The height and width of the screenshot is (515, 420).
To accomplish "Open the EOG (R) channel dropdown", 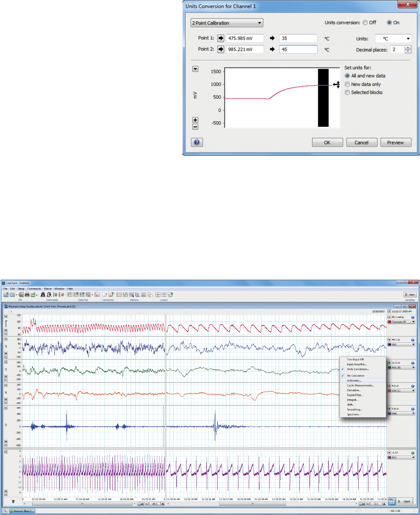I will [401, 368].
